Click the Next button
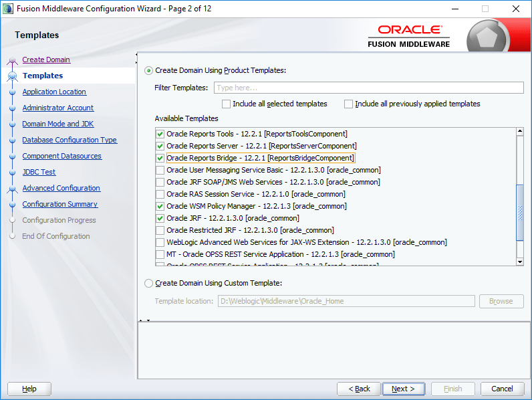Image resolution: width=532 pixels, height=400 pixels. 404,389
